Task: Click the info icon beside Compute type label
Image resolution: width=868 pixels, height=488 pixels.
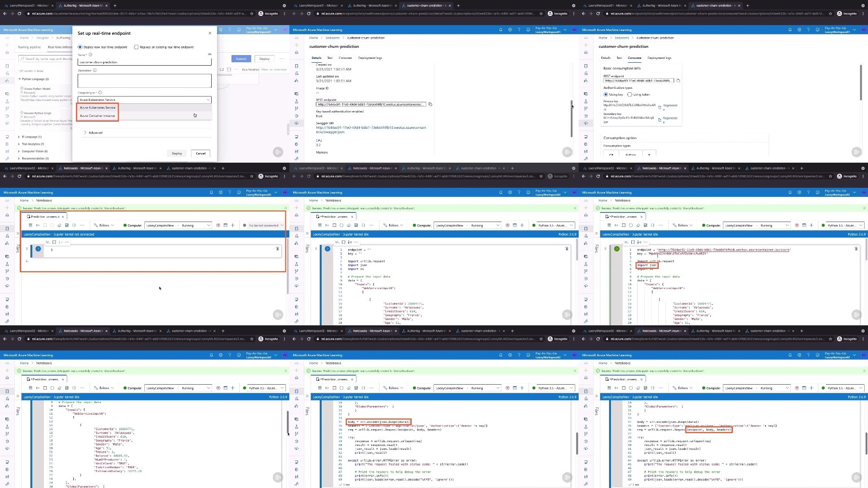Action: [x=100, y=92]
